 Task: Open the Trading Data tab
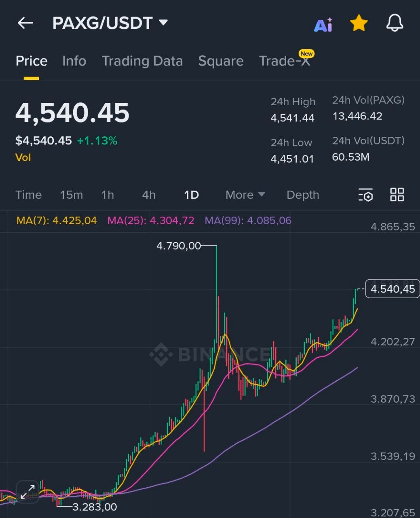(x=142, y=61)
